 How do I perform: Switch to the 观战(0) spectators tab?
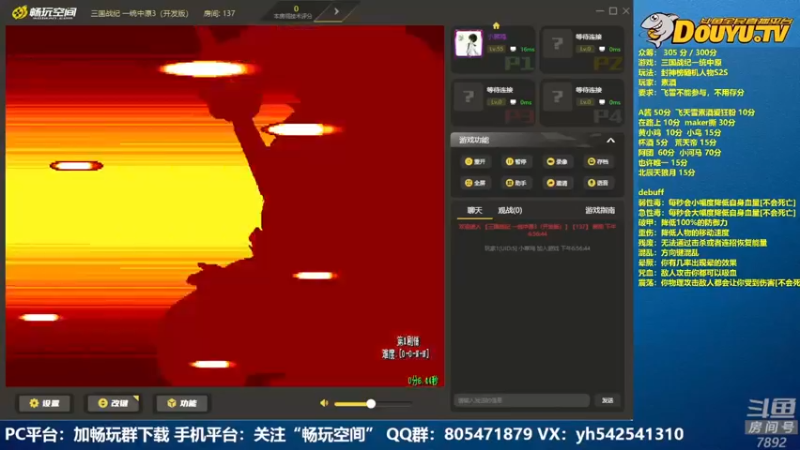click(510, 210)
